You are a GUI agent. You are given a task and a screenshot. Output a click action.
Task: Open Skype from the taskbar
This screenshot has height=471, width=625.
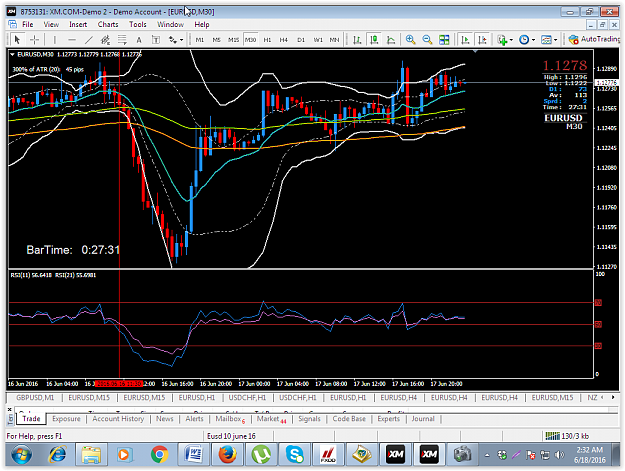(x=295, y=454)
